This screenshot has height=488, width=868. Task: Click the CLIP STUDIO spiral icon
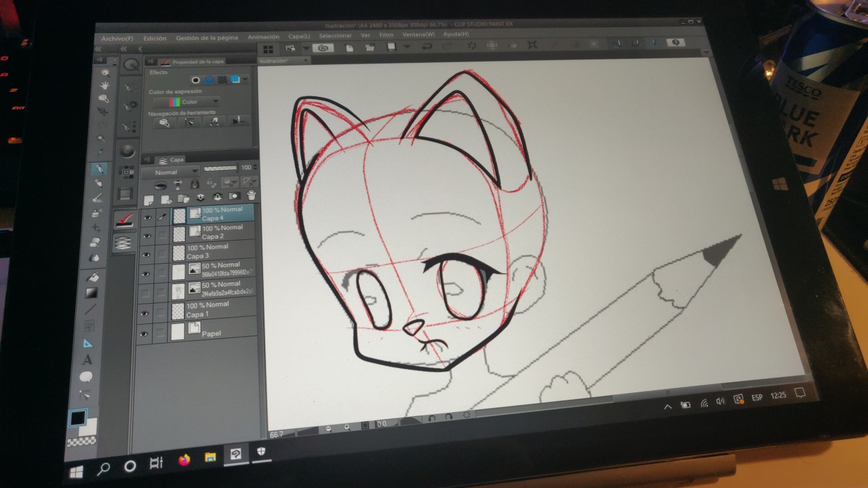click(324, 48)
